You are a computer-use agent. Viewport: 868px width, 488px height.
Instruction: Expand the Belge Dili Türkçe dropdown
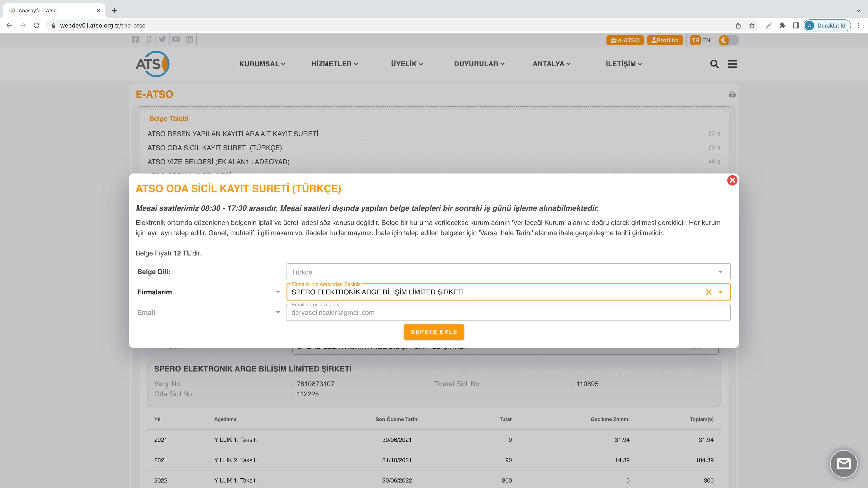pyautogui.click(x=508, y=272)
